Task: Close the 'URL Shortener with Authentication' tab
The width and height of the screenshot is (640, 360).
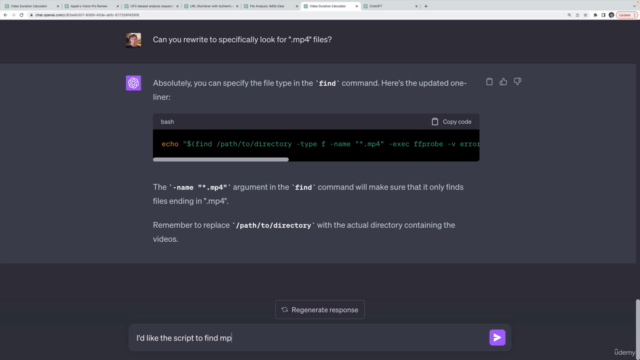Action: point(237,6)
